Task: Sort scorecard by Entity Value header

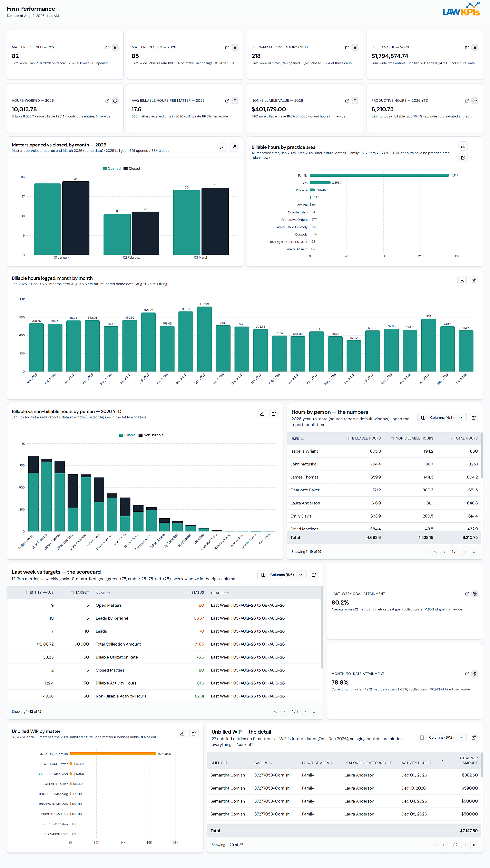Action: pyautogui.click(x=39, y=593)
